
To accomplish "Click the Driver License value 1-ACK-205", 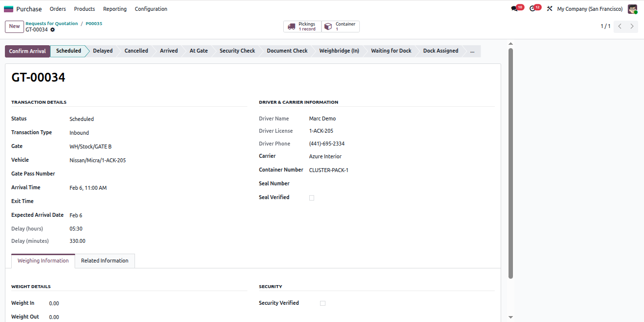I will 321,131.
